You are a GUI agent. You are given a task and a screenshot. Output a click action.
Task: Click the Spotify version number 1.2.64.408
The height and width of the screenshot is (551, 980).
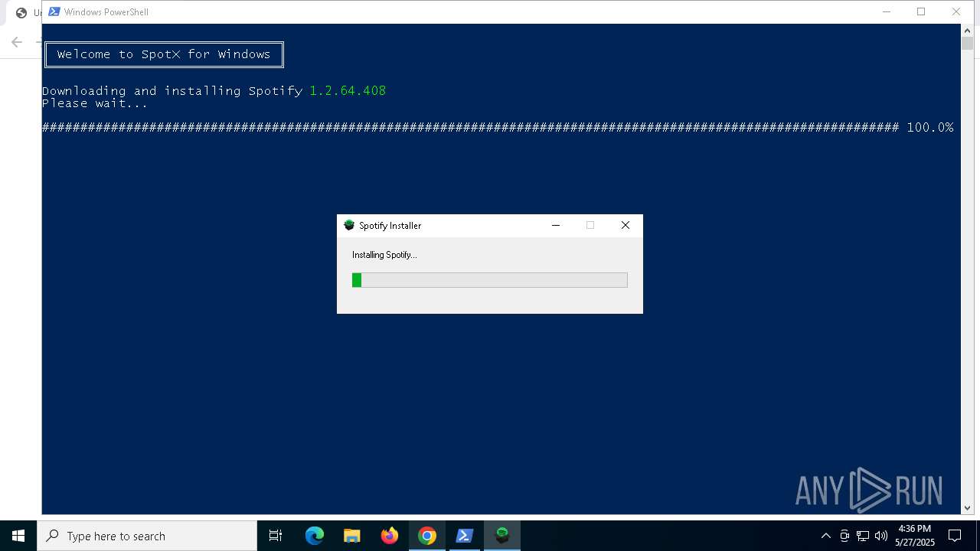348,90
